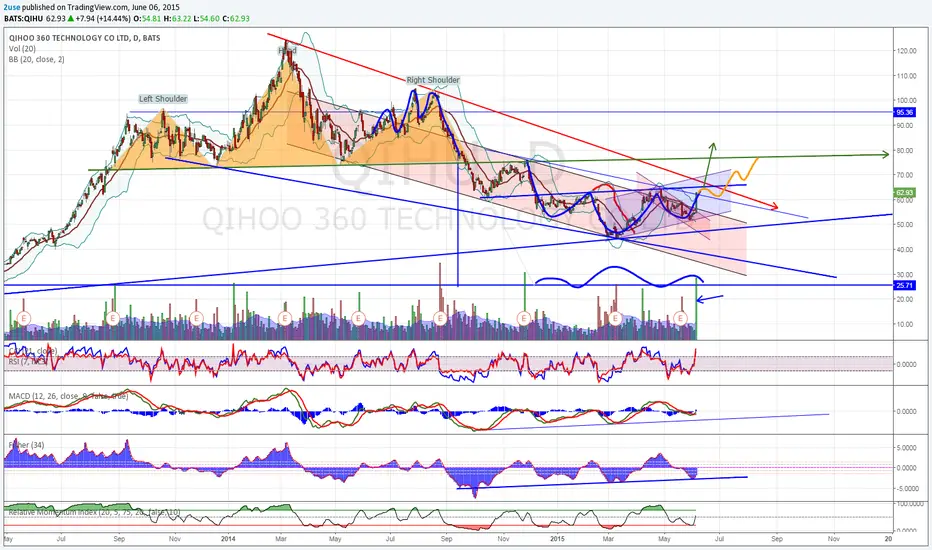Image resolution: width=932 pixels, height=550 pixels.
Task: Click the earnings E marker just before Sep 2014
Action: point(440,318)
